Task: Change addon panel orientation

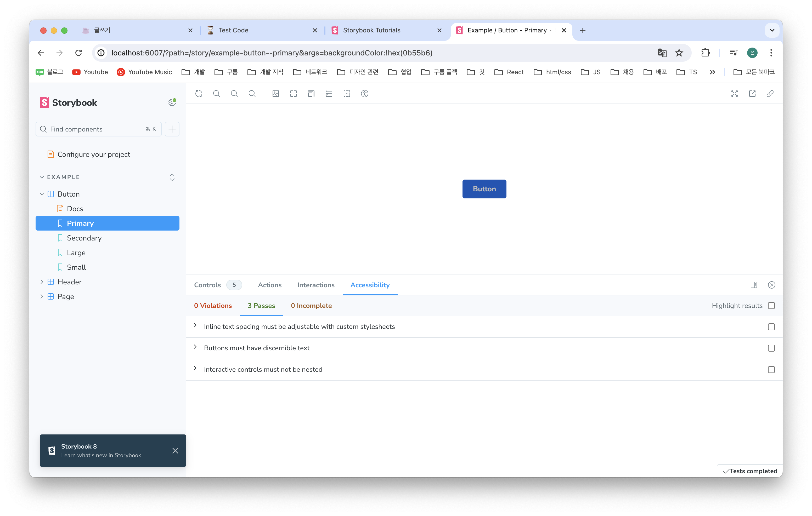Action: [x=754, y=285]
